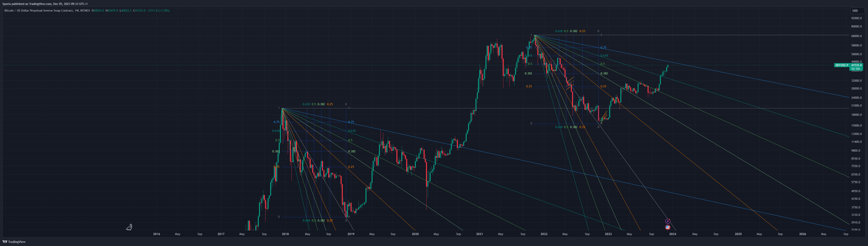Click the 4950.0 price axis label
This screenshot has width=868, height=246.
tap(855, 191)
